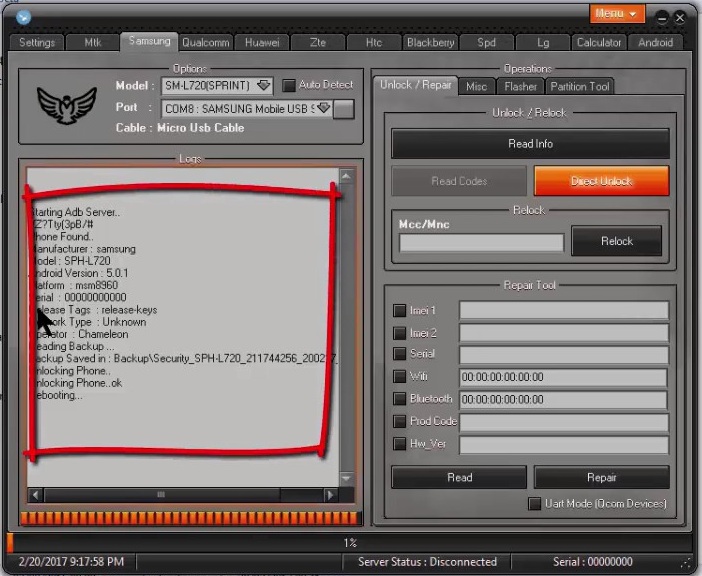Click the eagle logo in Options panel
This screenshot has width=702, height=576.
(67, 105)
